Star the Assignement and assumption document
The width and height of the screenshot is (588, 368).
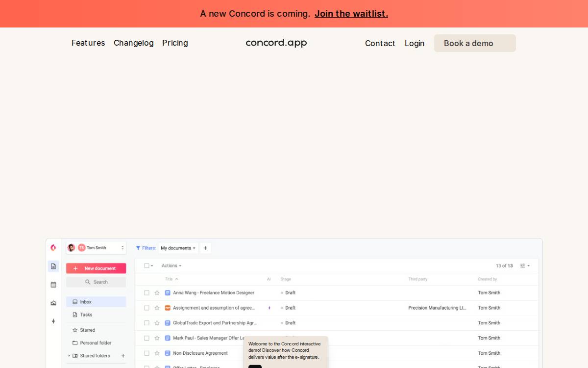coord(157,308)
